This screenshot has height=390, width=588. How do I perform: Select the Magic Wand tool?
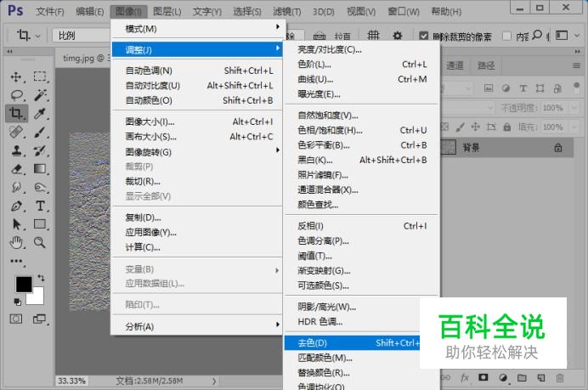point(40,95)
